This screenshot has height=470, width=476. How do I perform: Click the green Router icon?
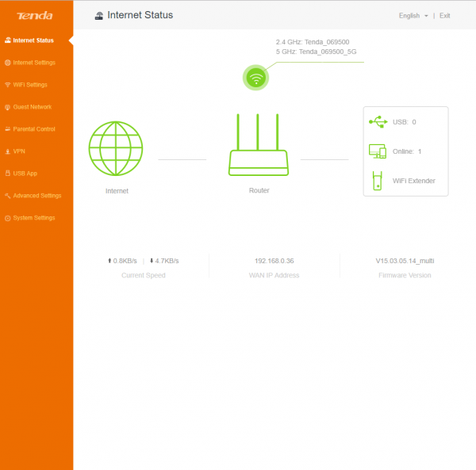[259, 144]
